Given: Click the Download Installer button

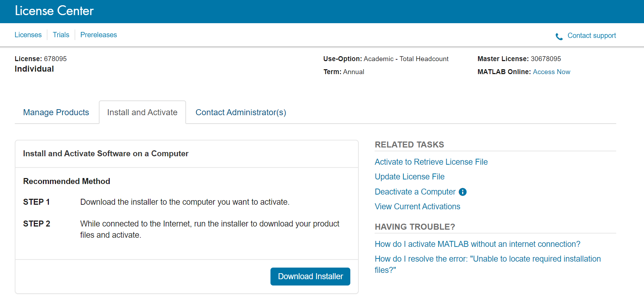Looking at the screenshot, I should tap(310, 276).
